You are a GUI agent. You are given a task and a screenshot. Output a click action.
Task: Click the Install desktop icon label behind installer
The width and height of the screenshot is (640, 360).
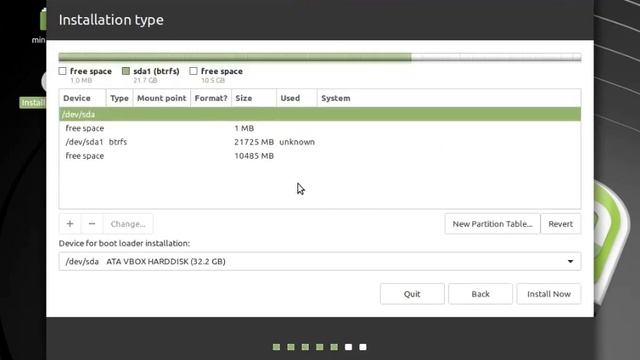coord(33,102)
